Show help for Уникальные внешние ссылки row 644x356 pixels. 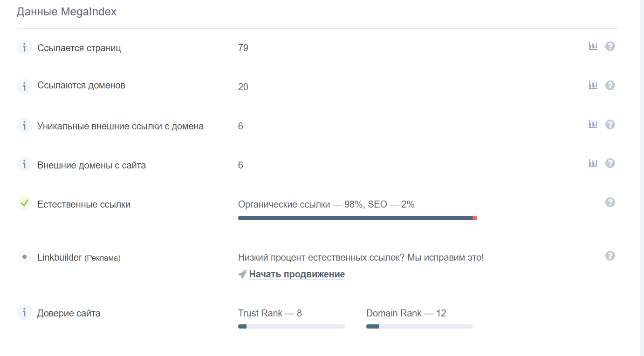(x=610, y=125)
